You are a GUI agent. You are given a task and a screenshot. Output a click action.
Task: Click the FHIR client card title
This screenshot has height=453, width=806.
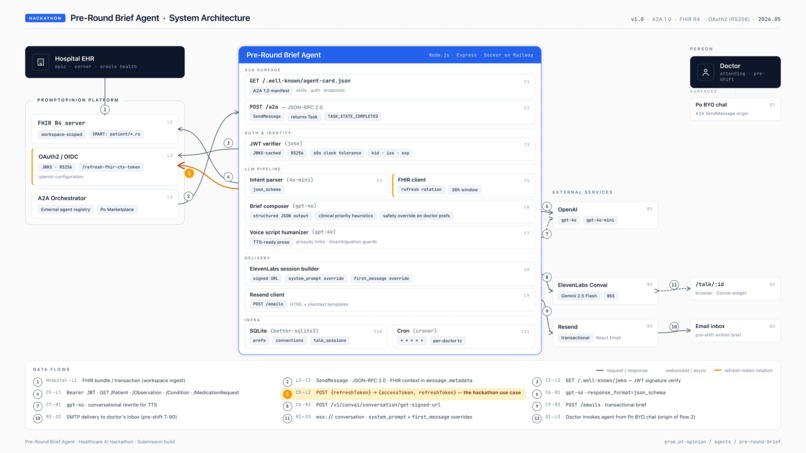pos(412,180)
